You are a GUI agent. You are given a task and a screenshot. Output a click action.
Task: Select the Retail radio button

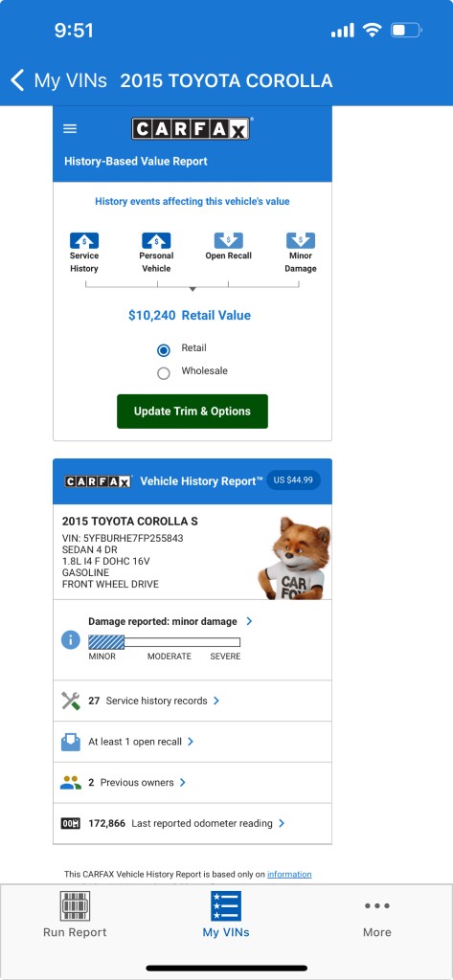164,350
